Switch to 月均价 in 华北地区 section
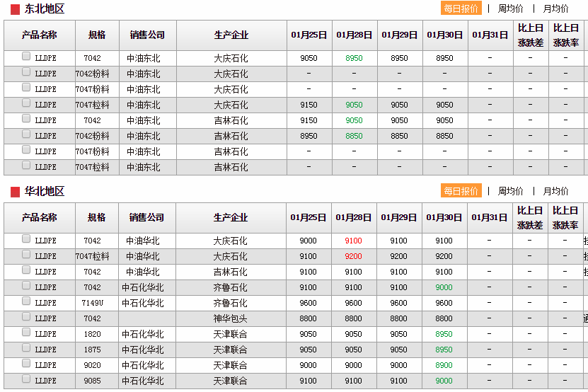Viewport: 588px width, 392px height. (555, 191)
